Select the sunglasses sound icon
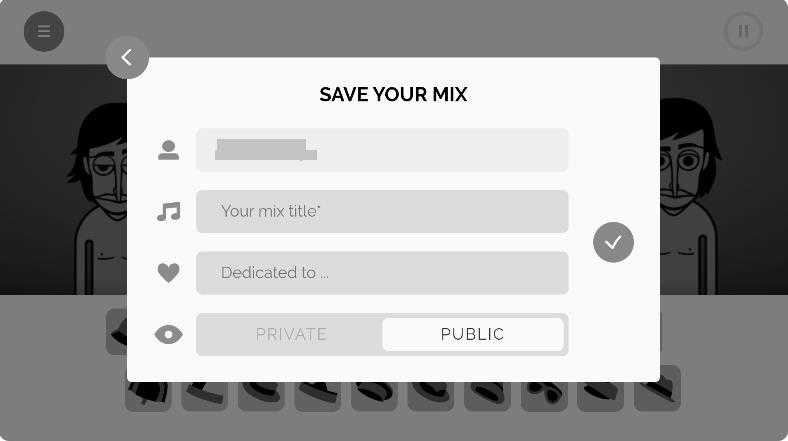 pyautogui.click(x=544, y=389)
